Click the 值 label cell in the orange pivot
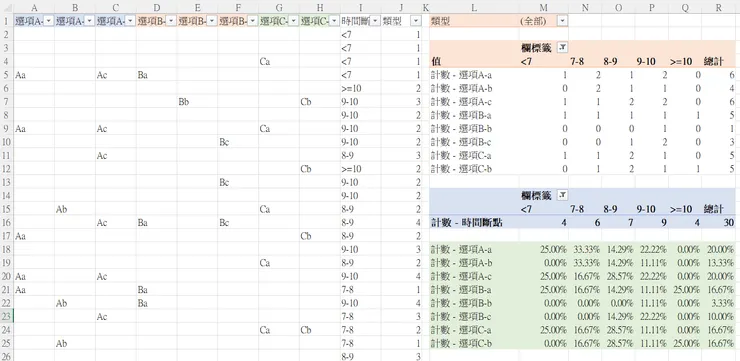Screen dimensions: 740x361 (x=474, y=61)
